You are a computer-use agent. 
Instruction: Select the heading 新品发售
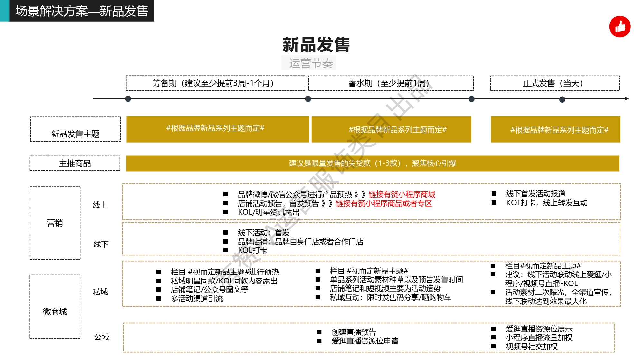coord(316,44)
